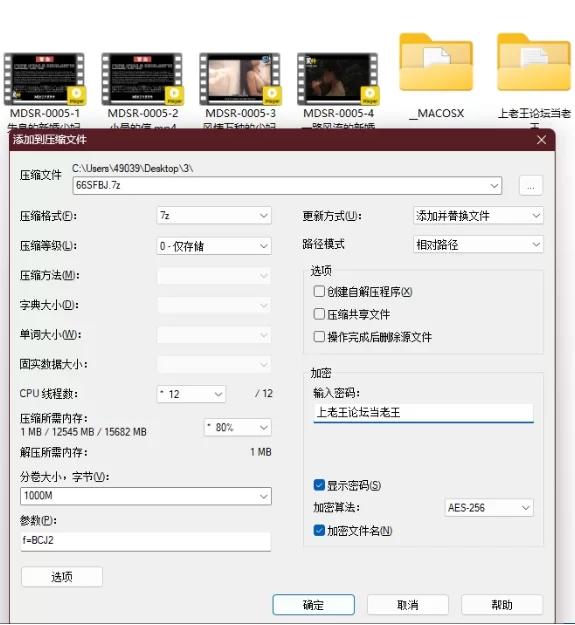Uncheck the 显示密码 checkbox
Image resolution: width=575 pixels, height=625 pixels.
tap(319, 485)
